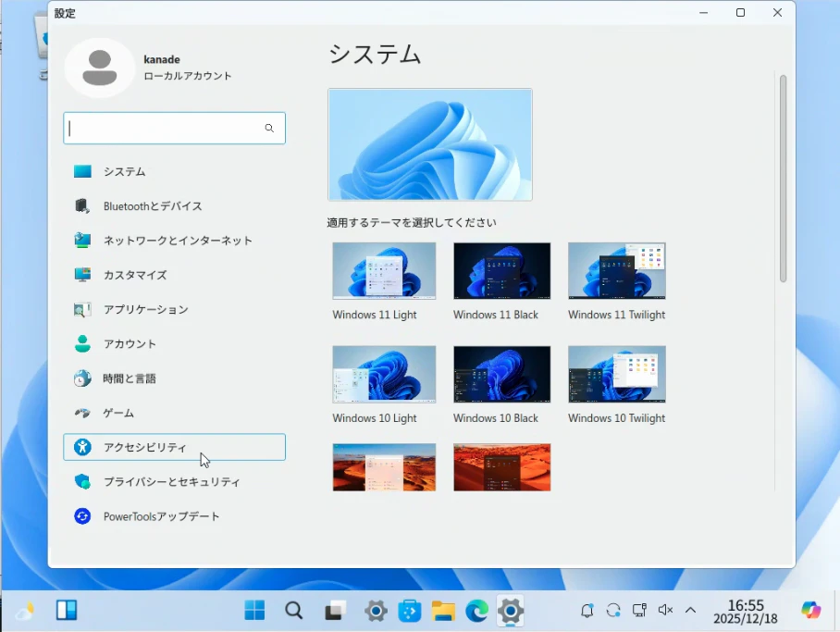The height and width of the screenshot is (632, 840).
Task: Click the ローカルアカウント account type text
Action: point(188,76)
